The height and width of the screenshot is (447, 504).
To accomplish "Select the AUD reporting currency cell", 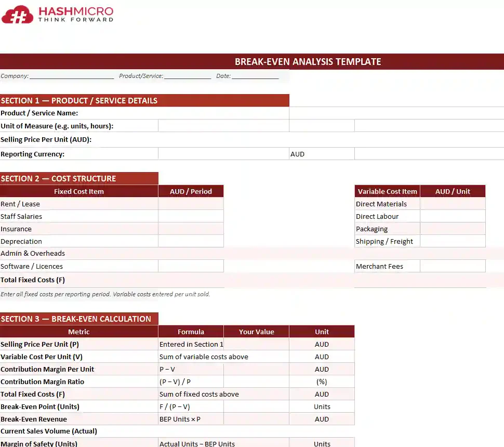I will (322, 154).
